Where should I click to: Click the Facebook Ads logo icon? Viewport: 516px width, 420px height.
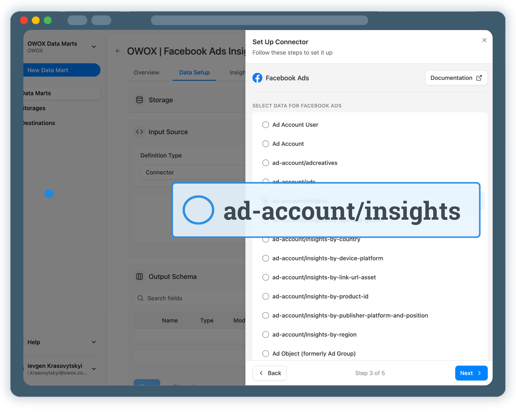coord(257,78)
